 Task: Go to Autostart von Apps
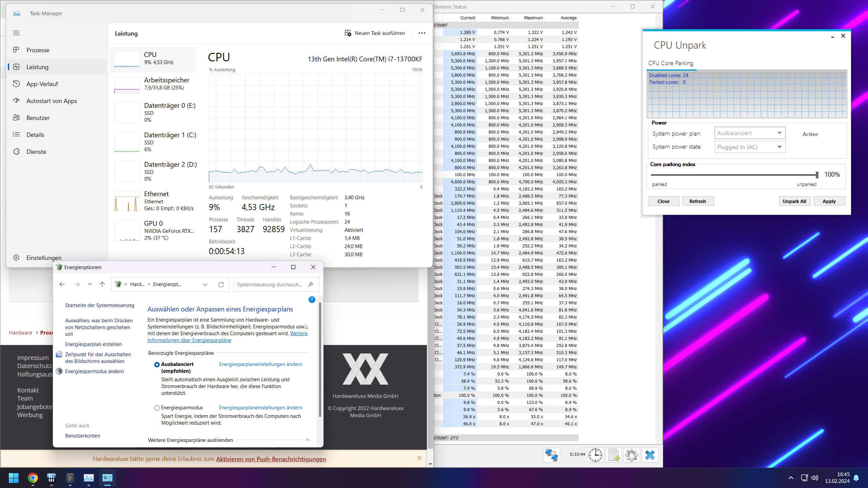pos(57,101)
